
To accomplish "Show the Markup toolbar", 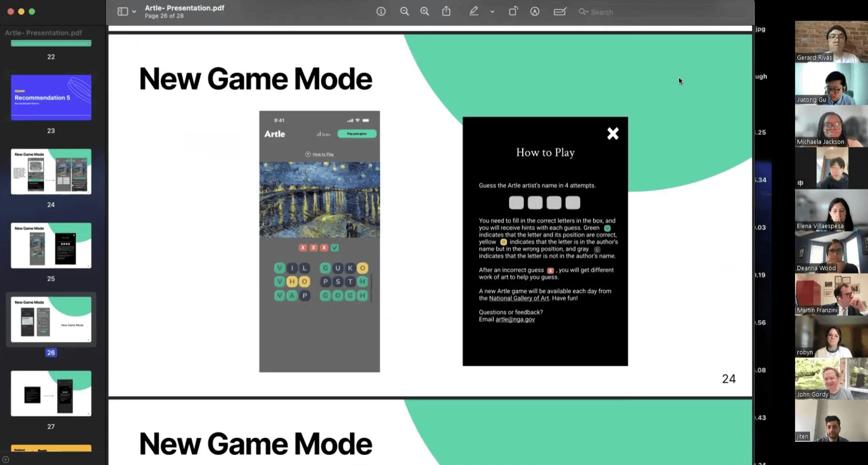I will [535, 12].
